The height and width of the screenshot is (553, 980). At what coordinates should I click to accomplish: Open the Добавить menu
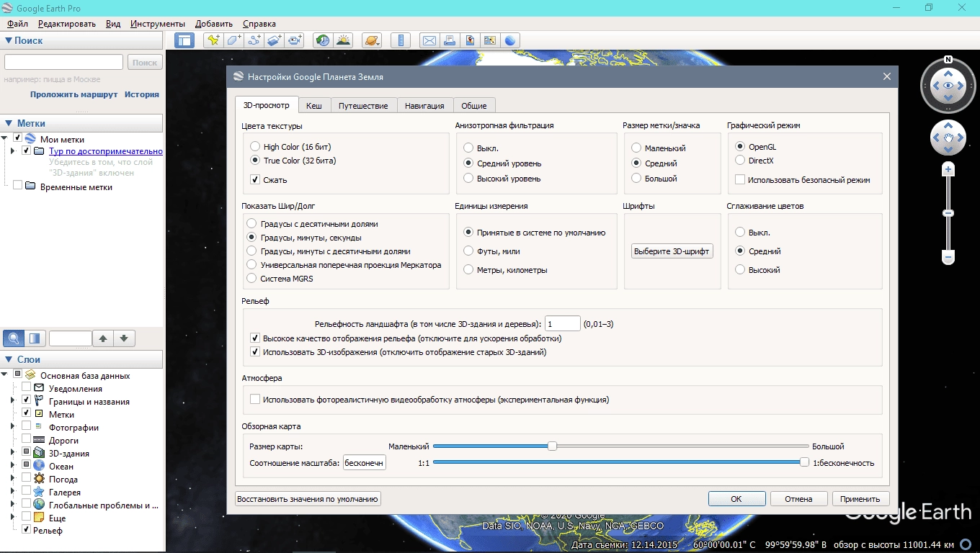[214, 24]
